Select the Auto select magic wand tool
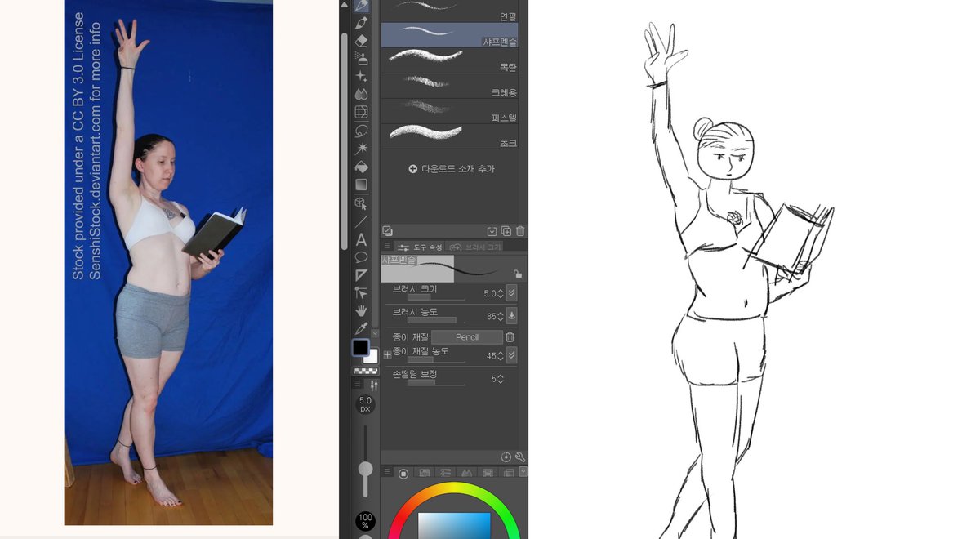The width and height of the screenshot is (980, 539). click(361, 148)
